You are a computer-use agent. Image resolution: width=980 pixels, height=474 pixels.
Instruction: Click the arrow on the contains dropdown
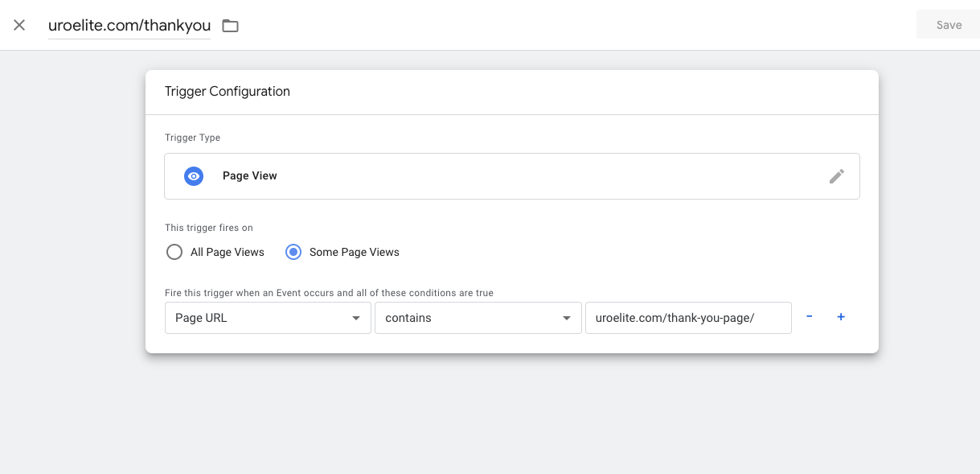566,319
